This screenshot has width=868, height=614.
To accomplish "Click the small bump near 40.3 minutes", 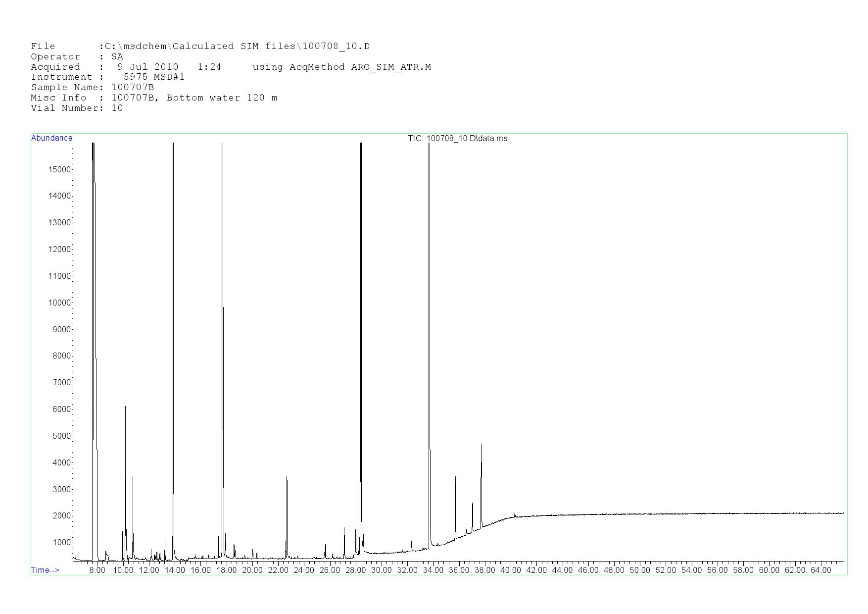I will click(515, 513).
